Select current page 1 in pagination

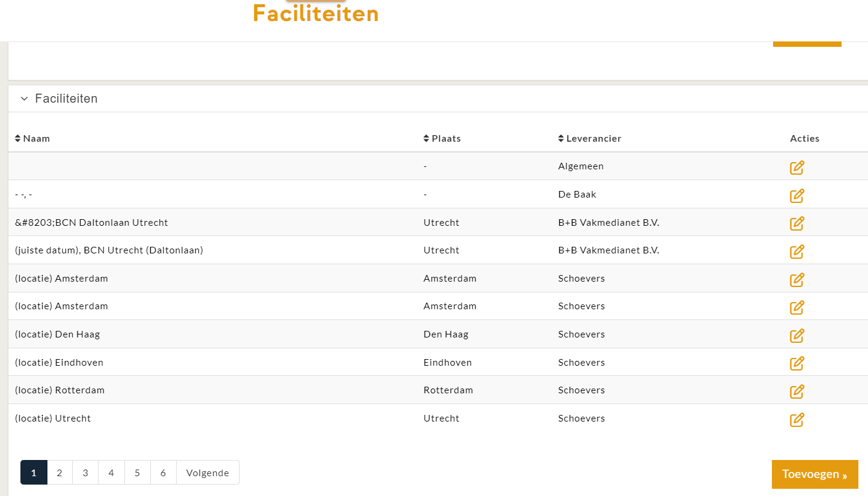pos(34,473)
